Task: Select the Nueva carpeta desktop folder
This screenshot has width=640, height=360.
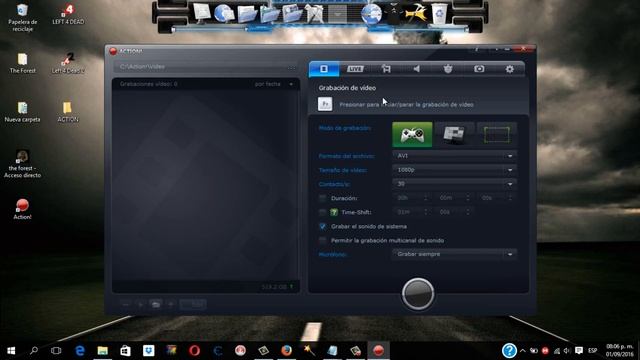Action: (x=22, y=112)
